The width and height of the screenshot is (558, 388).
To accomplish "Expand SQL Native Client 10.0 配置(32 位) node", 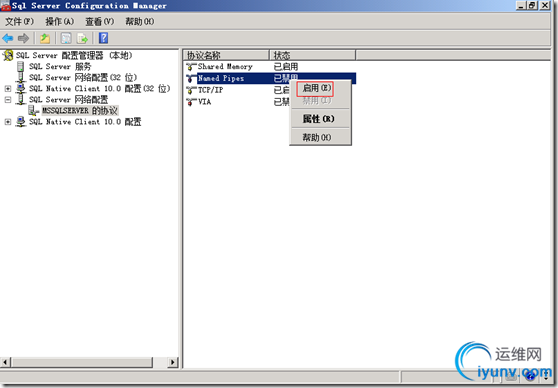I will [8, 88].
